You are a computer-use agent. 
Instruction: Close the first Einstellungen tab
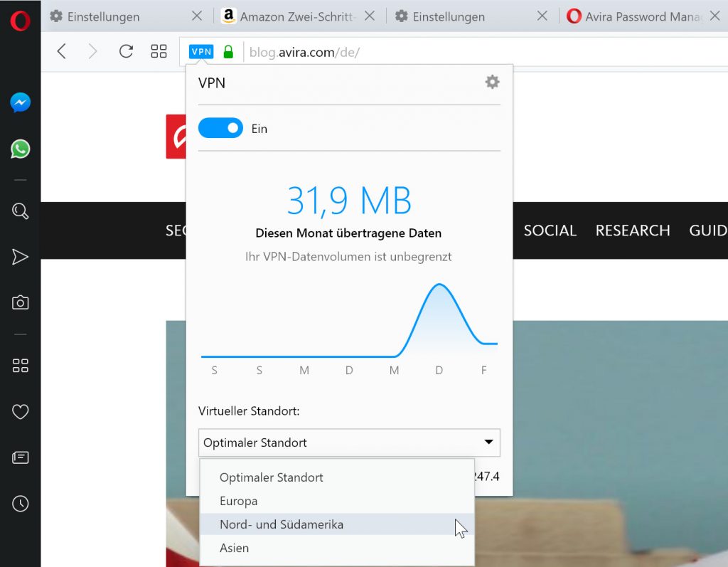197,16
